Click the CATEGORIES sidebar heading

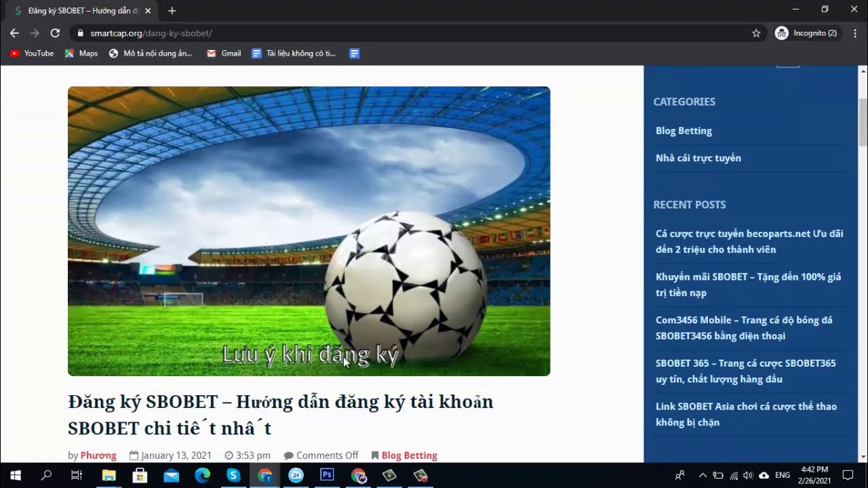[684, 102]
